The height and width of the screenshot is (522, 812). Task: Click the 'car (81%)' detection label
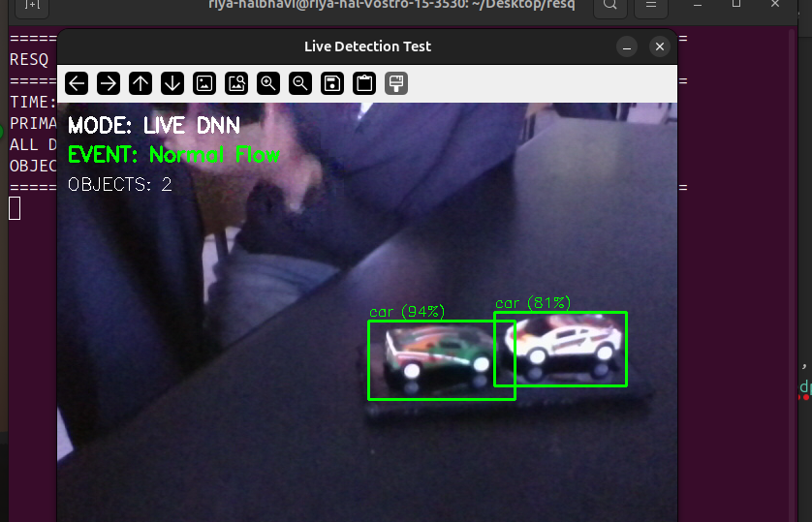click(533, 303)
